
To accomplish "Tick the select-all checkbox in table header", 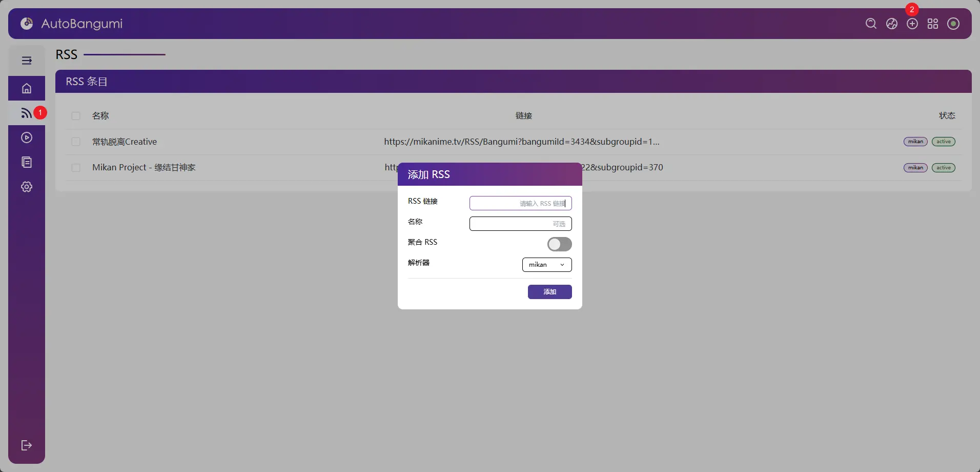I will point(76,116).
